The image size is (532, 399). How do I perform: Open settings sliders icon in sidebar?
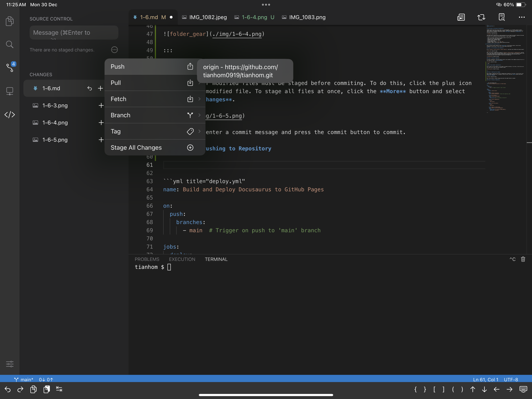[10, 364]
